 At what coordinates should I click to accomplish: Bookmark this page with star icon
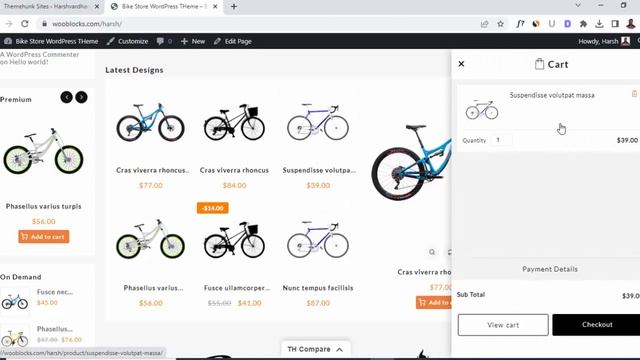(500, 24)
